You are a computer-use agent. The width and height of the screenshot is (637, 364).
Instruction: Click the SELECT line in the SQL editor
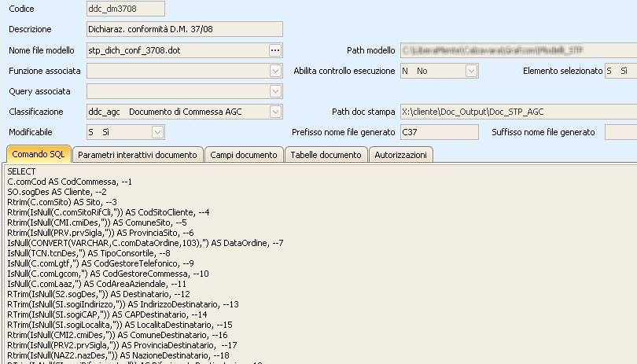pyautogui.click(x=20, y=171)
